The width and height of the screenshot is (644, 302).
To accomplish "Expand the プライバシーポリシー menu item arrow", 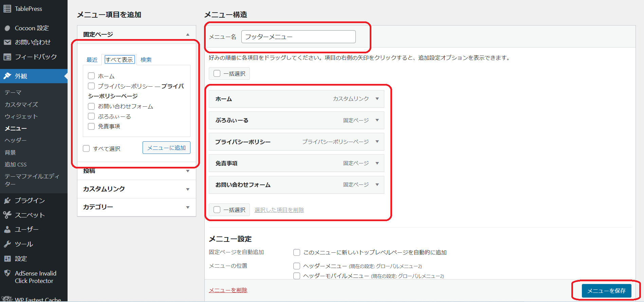I will pos(377,142).
